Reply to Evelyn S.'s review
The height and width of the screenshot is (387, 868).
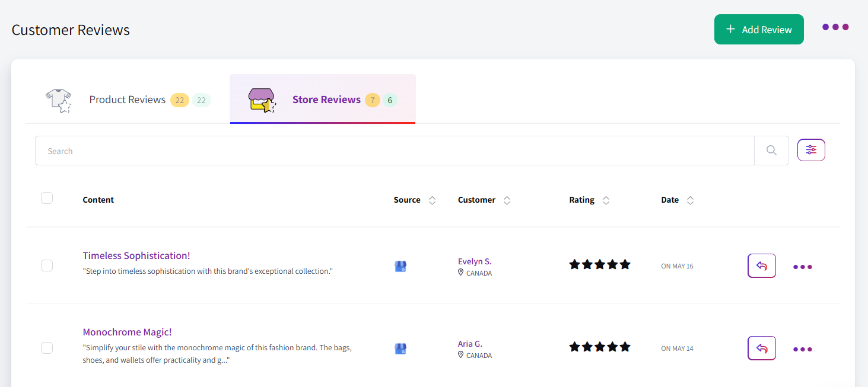point(762,266)
